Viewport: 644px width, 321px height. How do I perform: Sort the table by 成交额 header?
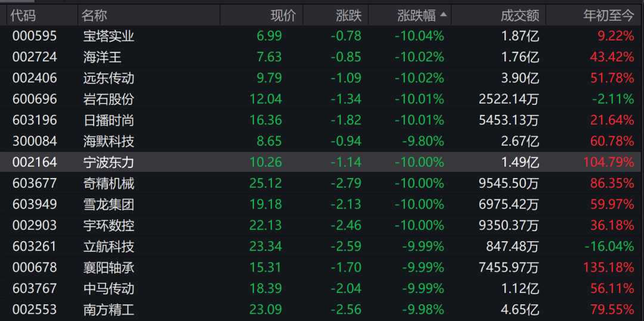pyautogui.click(x=520, y=16)
